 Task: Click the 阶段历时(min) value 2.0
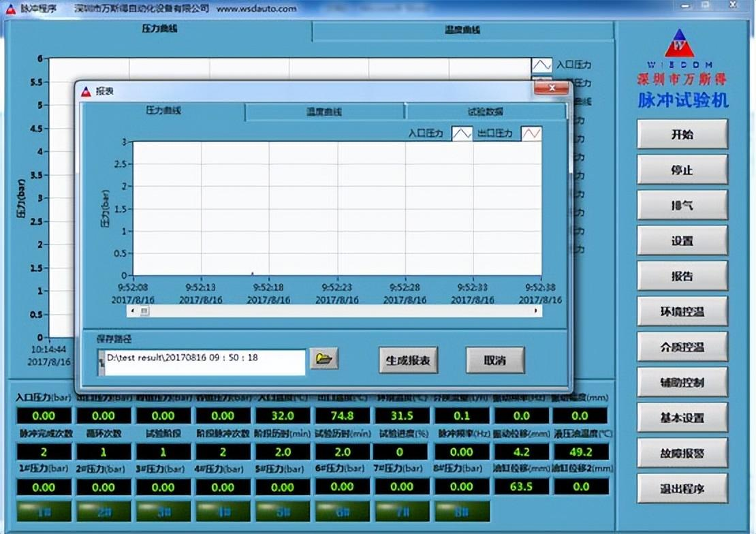[x=283, y=452]
